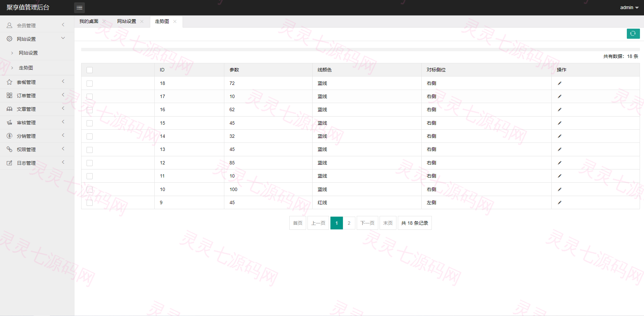Open the editor for ID 14
644x316 pixels.
tap(559, 136)
